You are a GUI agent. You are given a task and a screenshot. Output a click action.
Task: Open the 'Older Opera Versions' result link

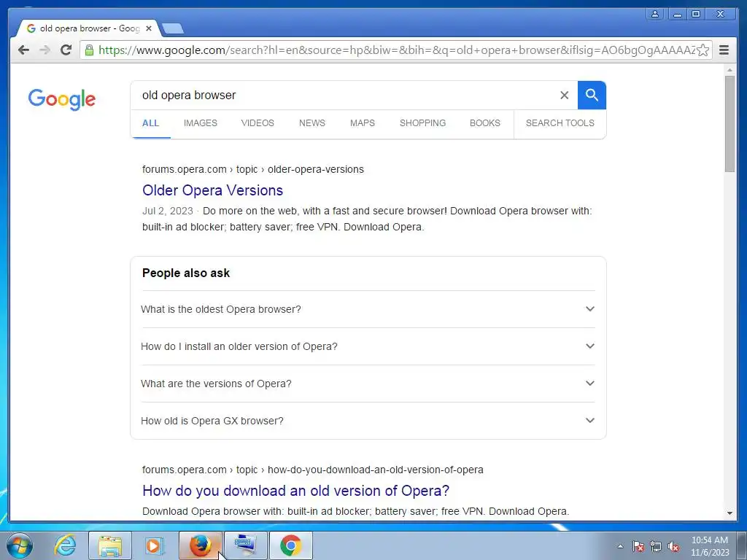212,190
